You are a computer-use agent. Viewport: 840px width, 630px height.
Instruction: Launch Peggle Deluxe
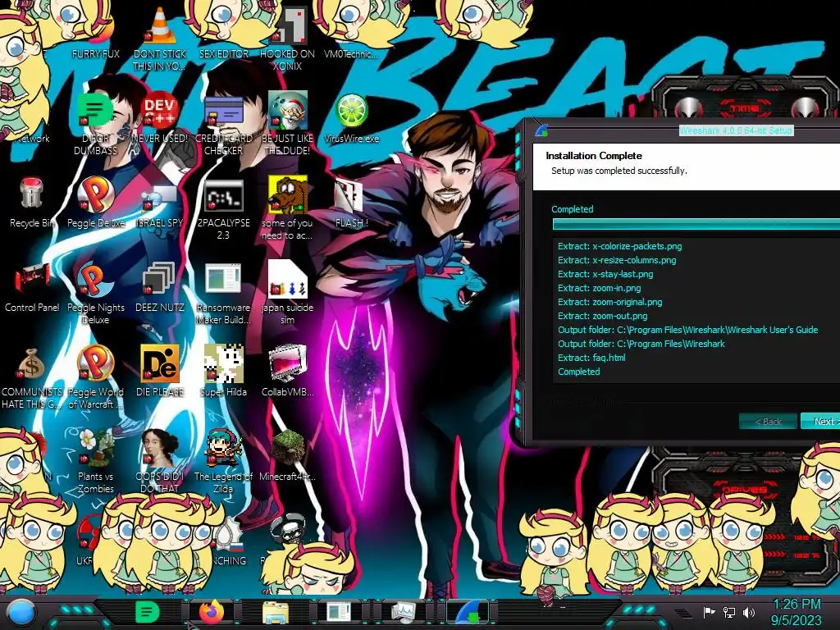point(95,194)
